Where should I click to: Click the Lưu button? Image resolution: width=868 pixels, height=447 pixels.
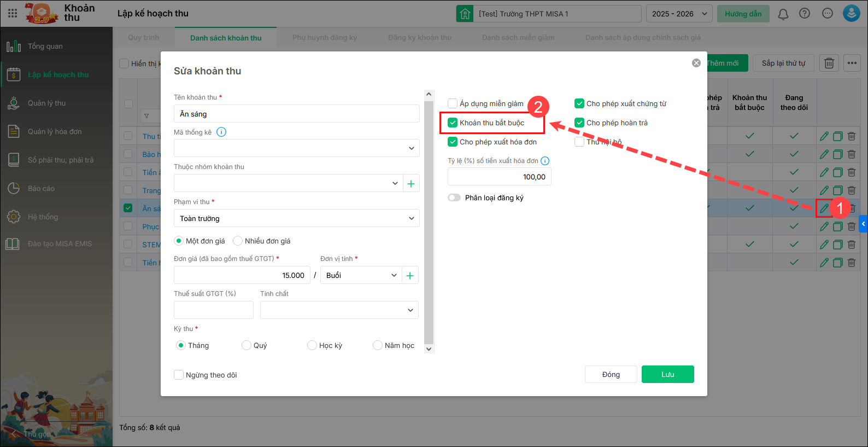667,374
